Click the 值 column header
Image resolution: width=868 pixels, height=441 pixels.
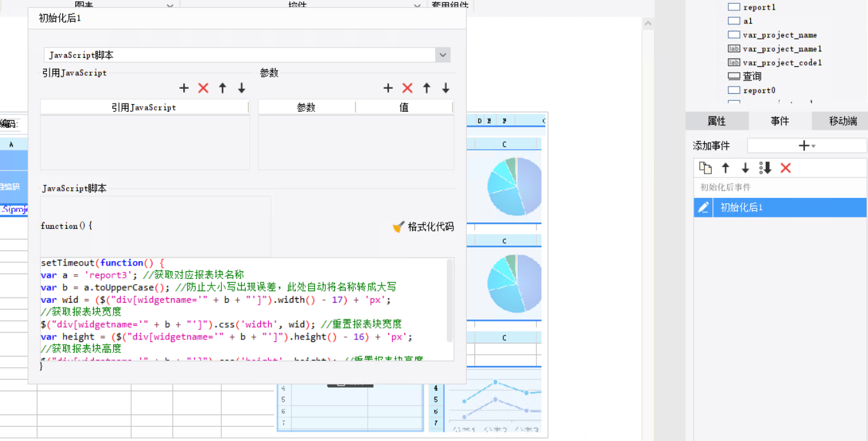[x=404, y=107]
